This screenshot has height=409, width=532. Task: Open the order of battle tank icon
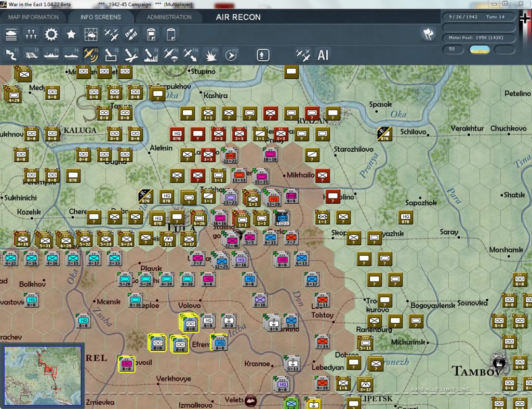point(11,35)
